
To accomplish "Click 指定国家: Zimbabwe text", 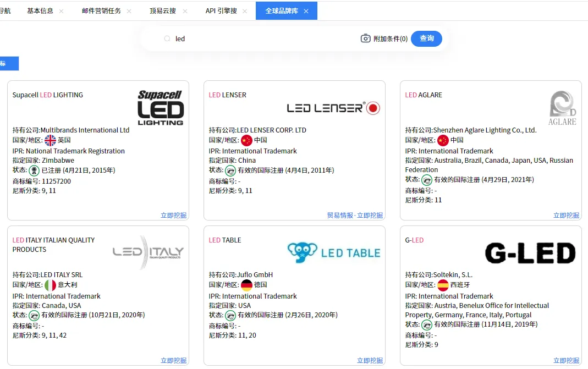I will tap(43, 161).
